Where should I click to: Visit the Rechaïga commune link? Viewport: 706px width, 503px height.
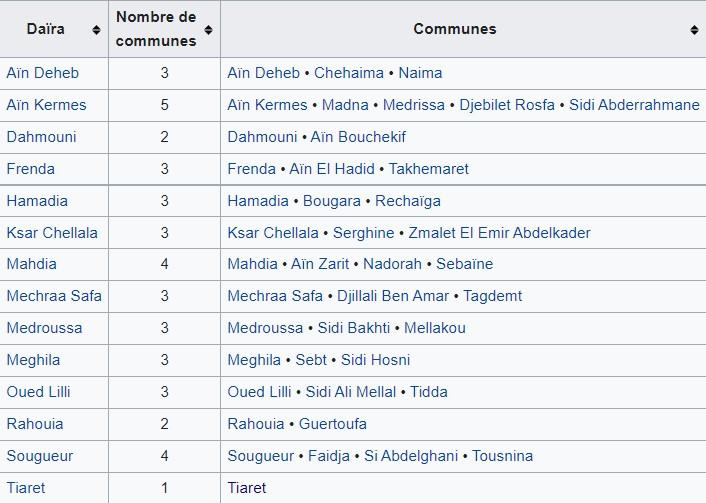coord(408,201)
